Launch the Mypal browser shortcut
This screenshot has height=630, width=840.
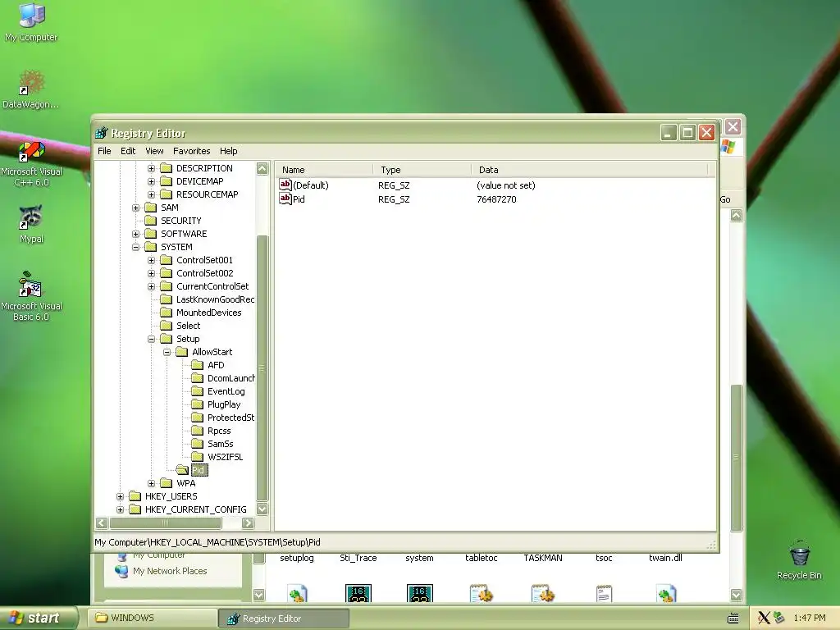(x=31, y=217)
